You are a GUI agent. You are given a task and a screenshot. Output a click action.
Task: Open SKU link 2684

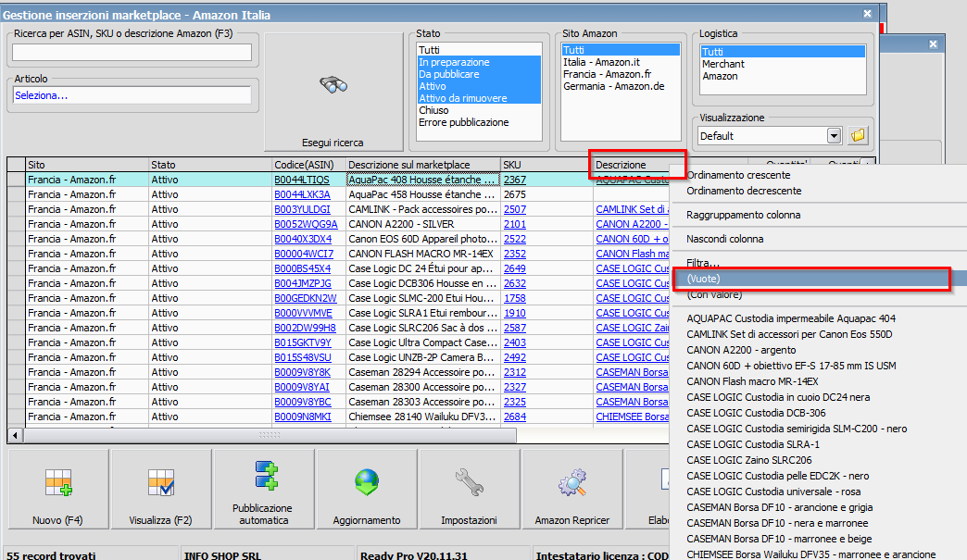pyautogui.click(x=515, y=417)
